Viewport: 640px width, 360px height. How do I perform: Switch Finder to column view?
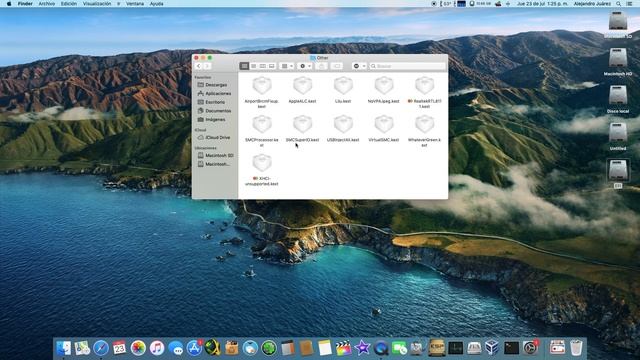click(x=262, y=66)
